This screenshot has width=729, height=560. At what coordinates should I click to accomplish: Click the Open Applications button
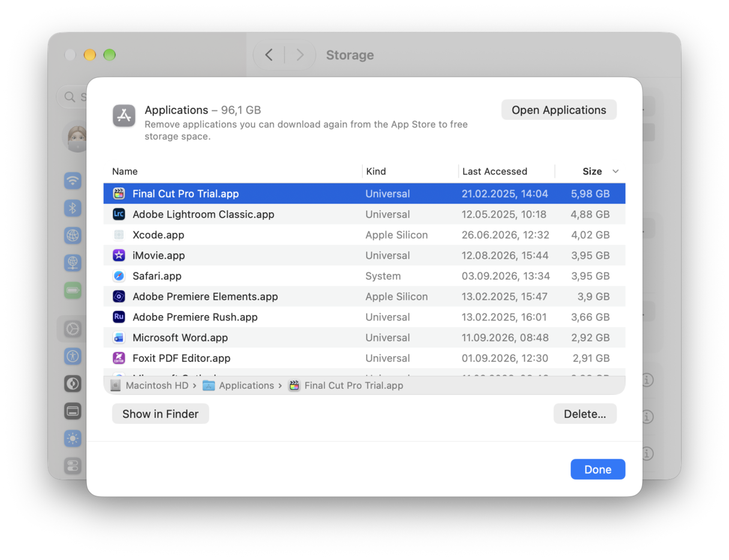(x=559, y=110)
